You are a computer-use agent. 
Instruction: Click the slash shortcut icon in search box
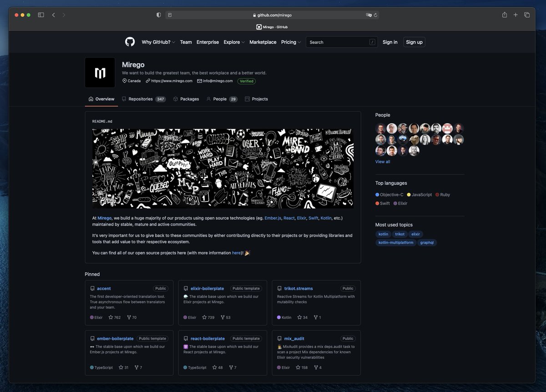click(x=372, y=42)
